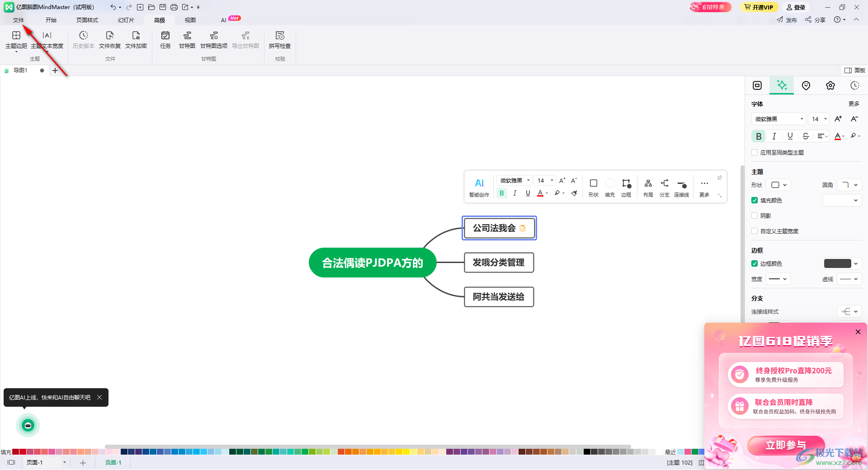Toggle the 填充颜色 fill color checkbox
The width and height of the screenshot is (868, 470).
tap(755, 200)
